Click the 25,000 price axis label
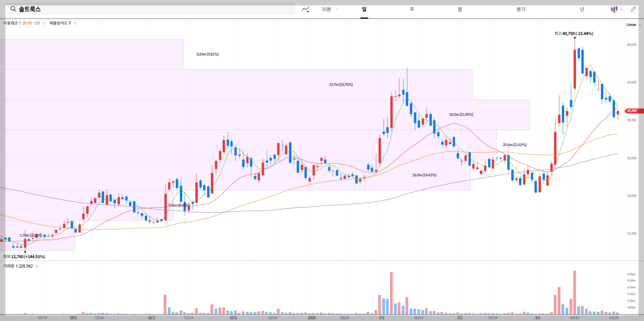Screen dimensions: 644x321 click(x=632, y=158)
